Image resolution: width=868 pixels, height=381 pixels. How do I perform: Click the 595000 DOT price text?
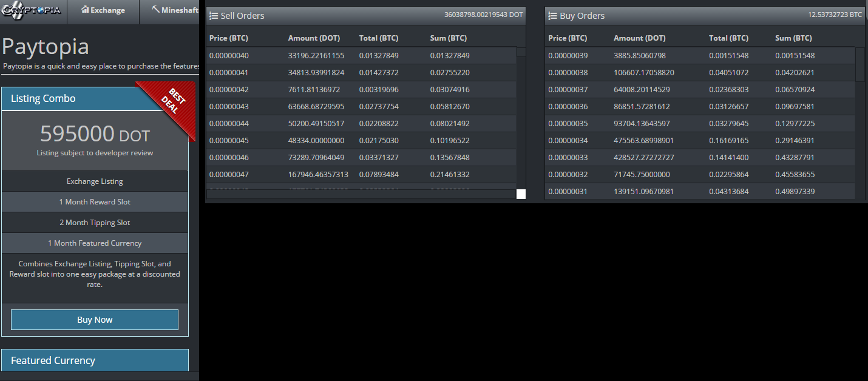[95, 133]
